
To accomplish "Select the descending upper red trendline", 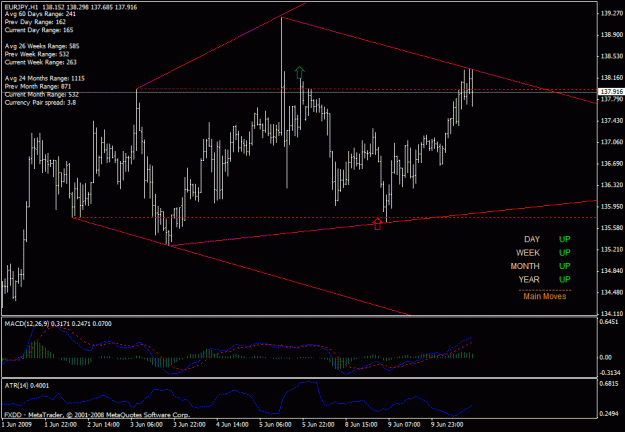I will click(438, 60).
